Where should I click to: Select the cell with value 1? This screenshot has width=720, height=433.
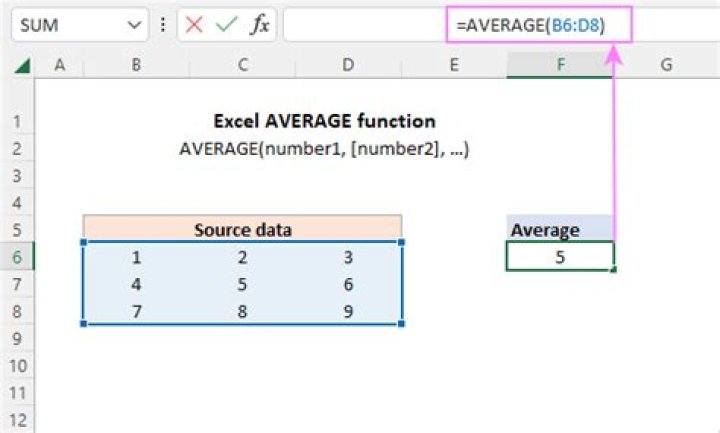click(135, 256)
